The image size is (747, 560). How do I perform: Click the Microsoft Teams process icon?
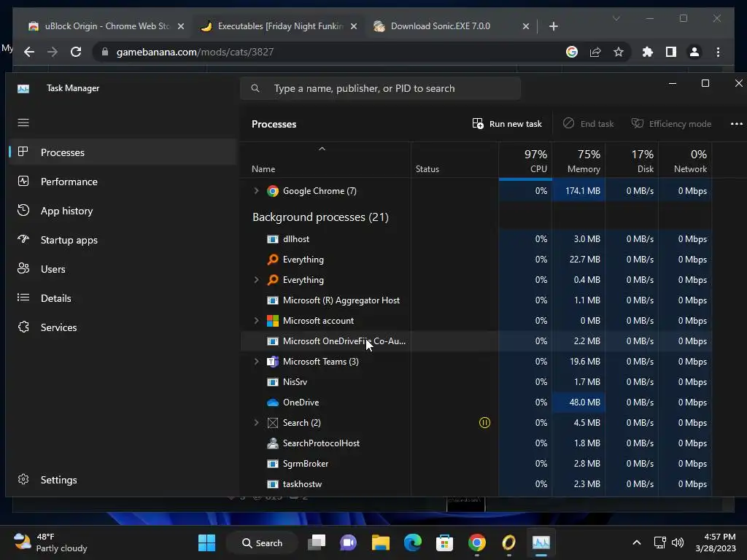(x=273, y=362)
